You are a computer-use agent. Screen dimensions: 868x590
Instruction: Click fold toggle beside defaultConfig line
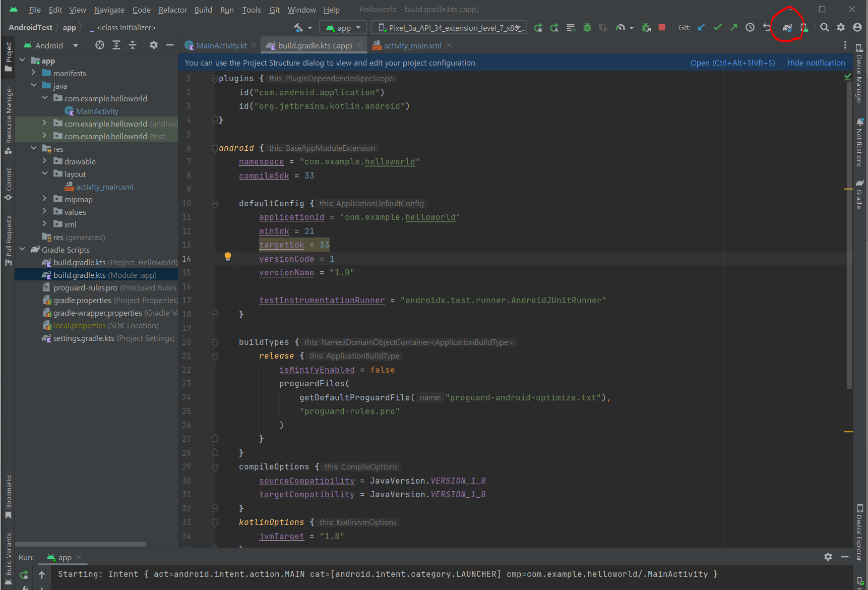pyautogui.click(x=215, y=203)
